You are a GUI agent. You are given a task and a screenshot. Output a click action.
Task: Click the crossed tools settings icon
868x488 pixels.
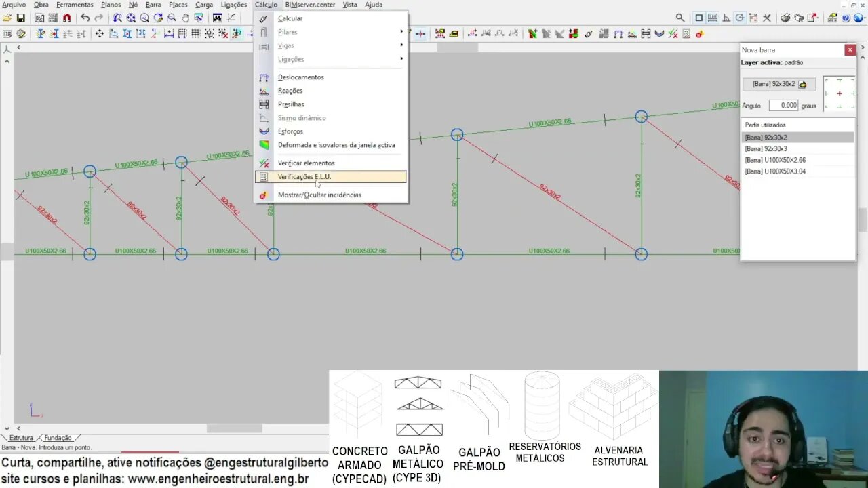tap(767, 18)
